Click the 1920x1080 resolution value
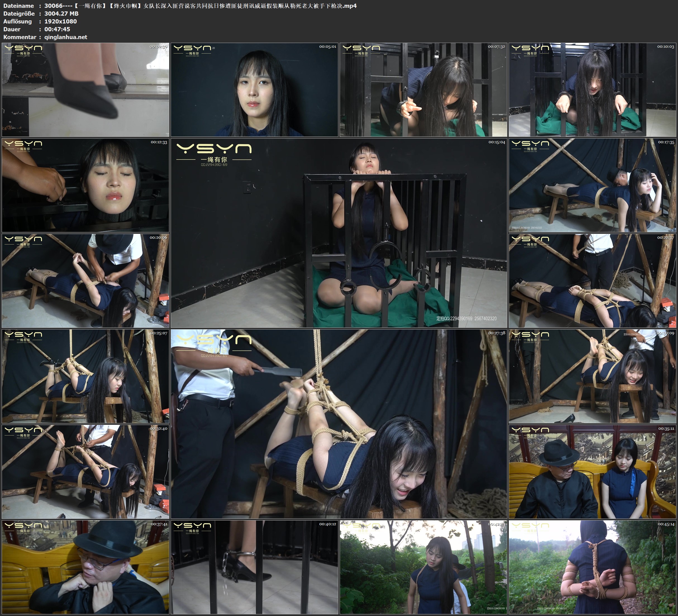Viewport: 678px width, 616px height. 61,21
